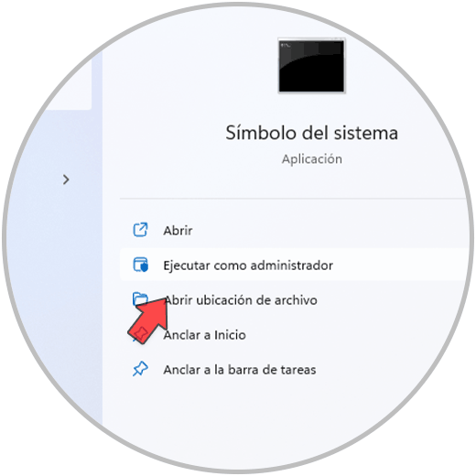
Task: Click the Command Prompt black window thumbnail
Action: click(311, 66)
